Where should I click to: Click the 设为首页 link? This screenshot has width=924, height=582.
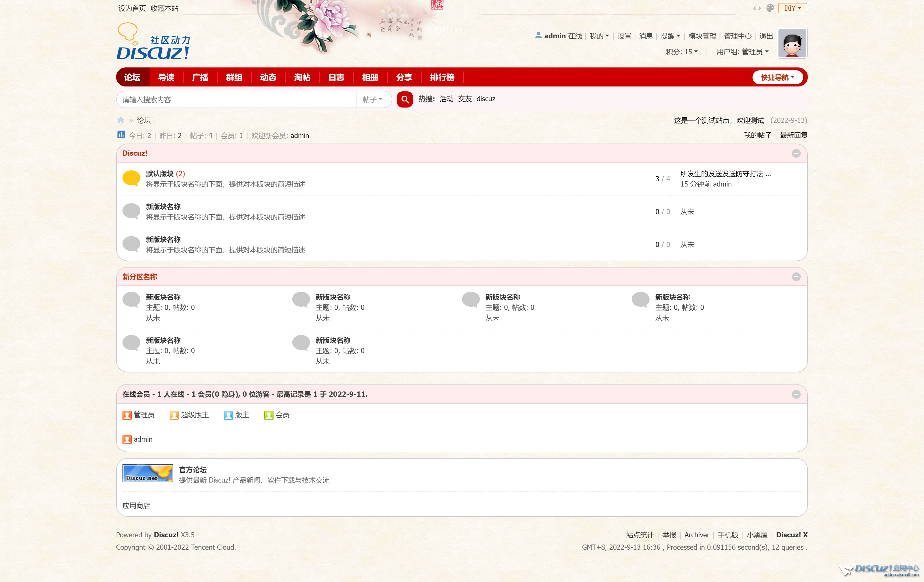click(132, 8)
